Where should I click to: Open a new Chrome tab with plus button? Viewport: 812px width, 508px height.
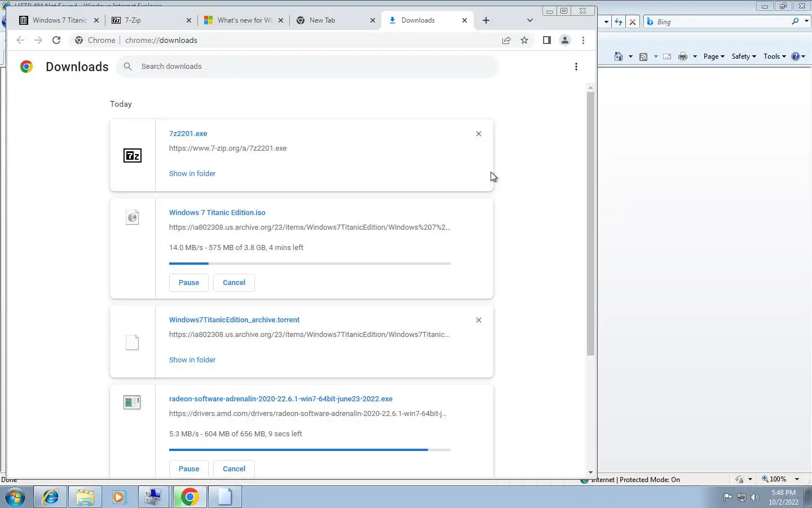coord(486,20)
